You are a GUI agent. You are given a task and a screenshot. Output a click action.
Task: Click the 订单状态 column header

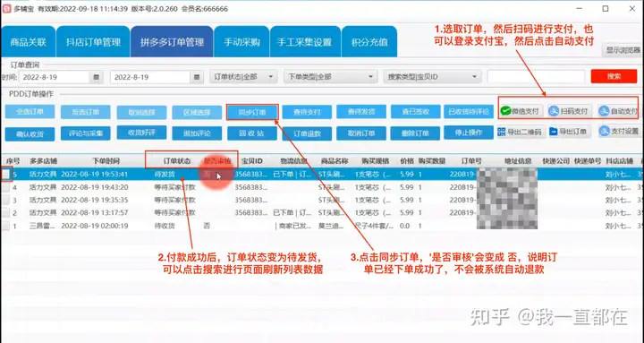[177, 161]
